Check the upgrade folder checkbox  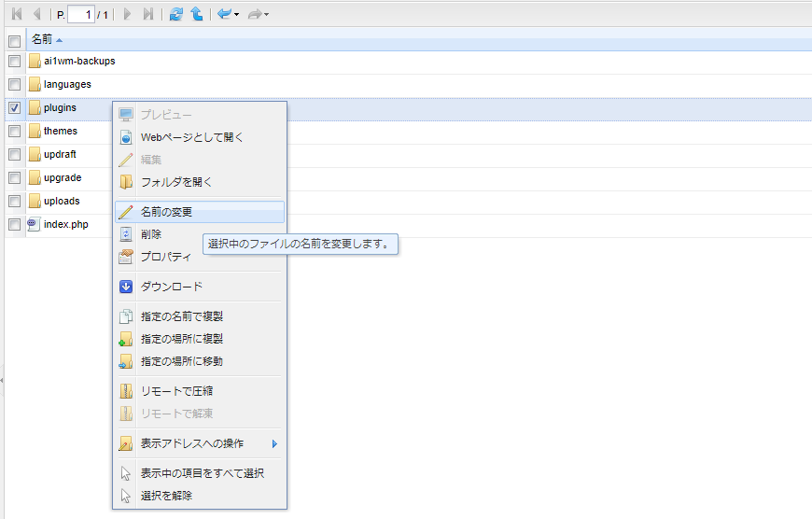(x=15, y=177)
